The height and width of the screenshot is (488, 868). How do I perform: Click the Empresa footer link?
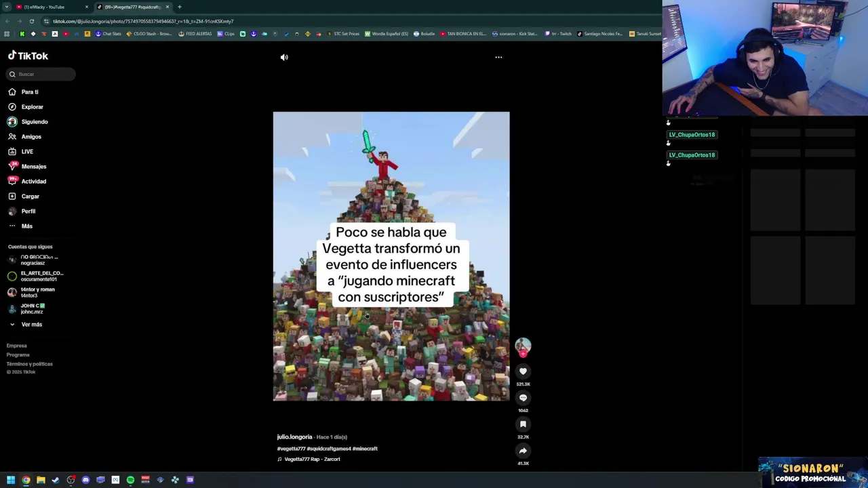click(17, 346)
